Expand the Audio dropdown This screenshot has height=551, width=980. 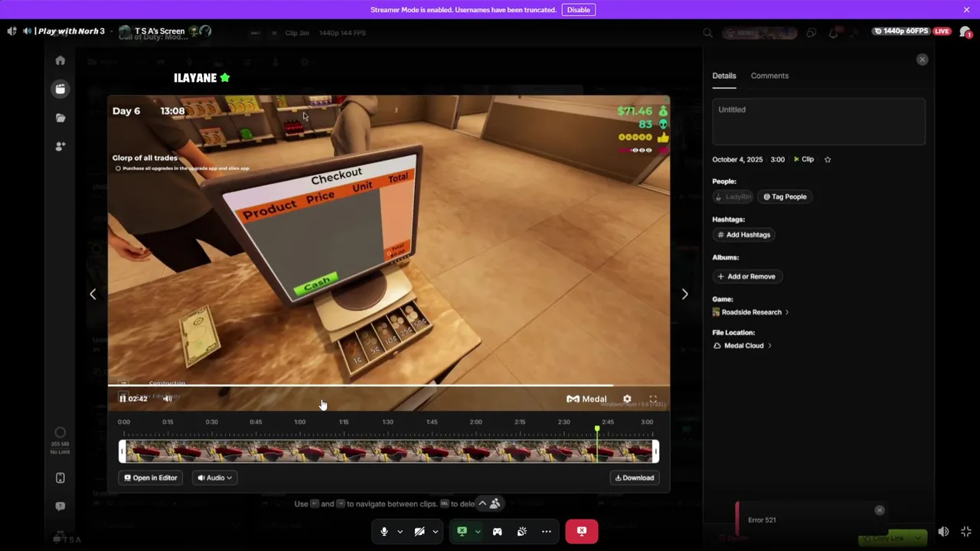point(214,478)
